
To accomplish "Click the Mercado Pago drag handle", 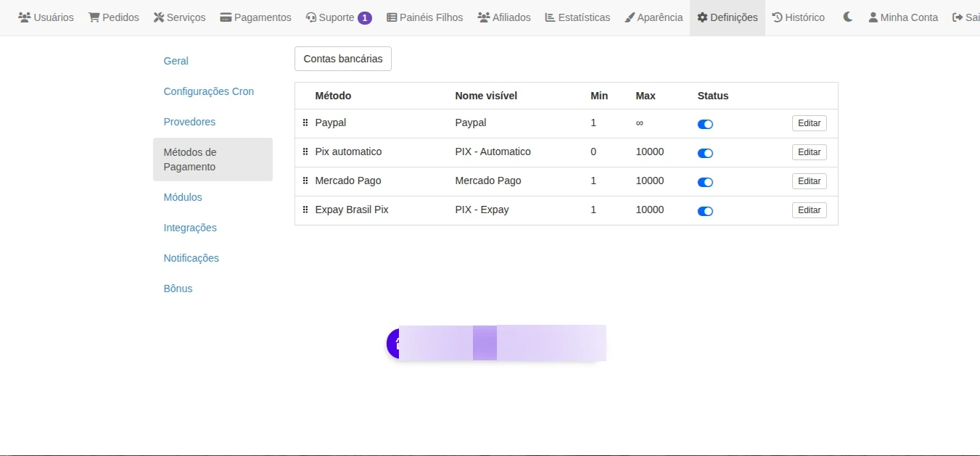I will (x=305, y=181).
